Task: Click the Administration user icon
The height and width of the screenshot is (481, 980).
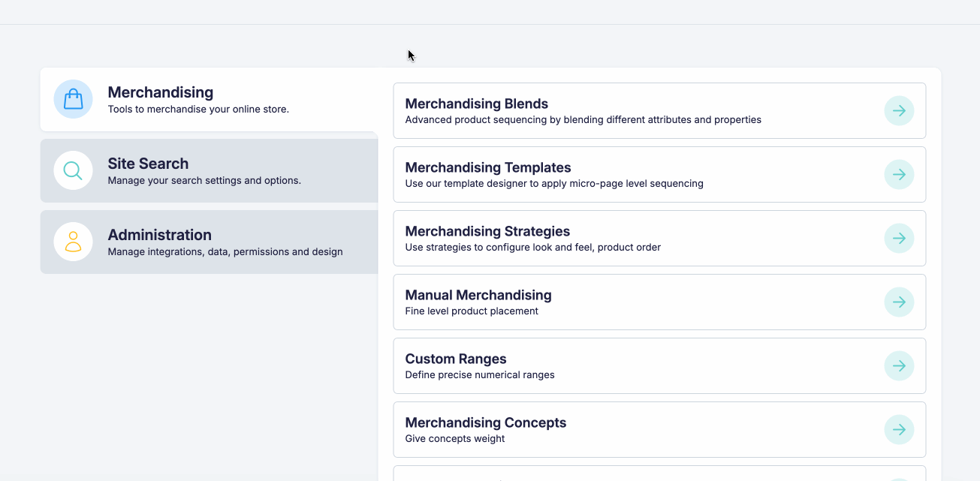Action: (73, 242)
